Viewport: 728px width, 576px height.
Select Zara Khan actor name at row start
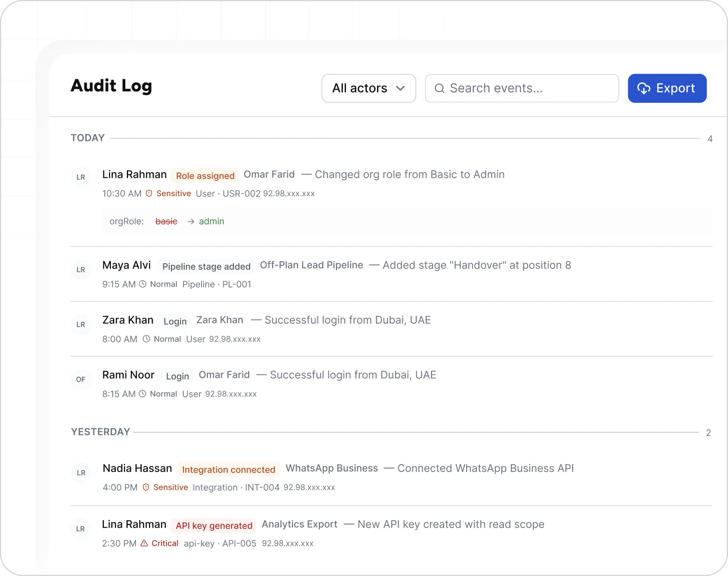128,320
